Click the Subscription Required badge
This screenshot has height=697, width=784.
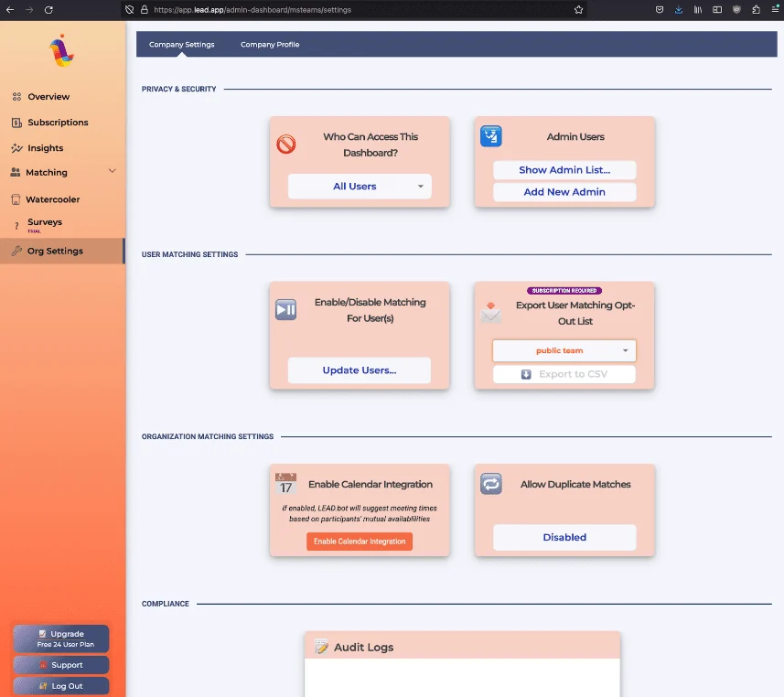coord(564,291)
